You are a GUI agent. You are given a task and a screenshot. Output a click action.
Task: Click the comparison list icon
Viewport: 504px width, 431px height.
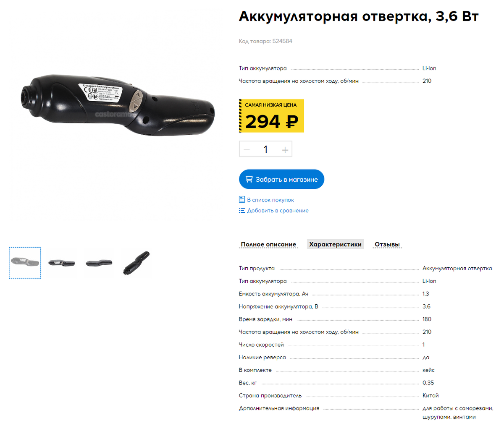point(242,210)
